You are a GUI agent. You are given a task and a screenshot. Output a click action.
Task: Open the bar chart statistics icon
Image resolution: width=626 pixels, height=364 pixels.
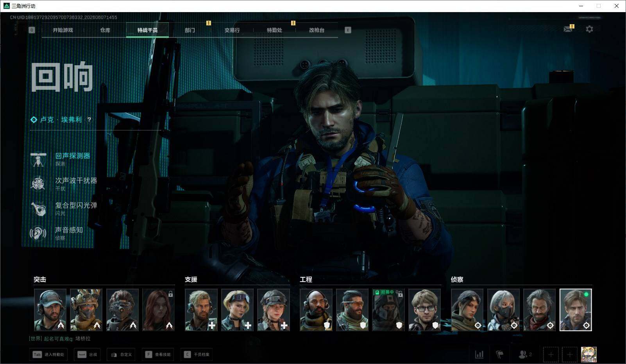tap(479, 355)
